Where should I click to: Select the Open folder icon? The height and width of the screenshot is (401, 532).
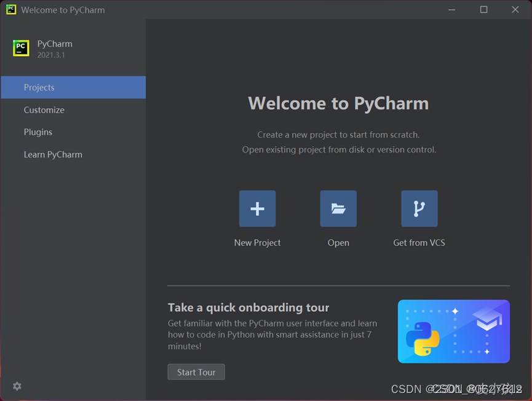pos(338,208)
